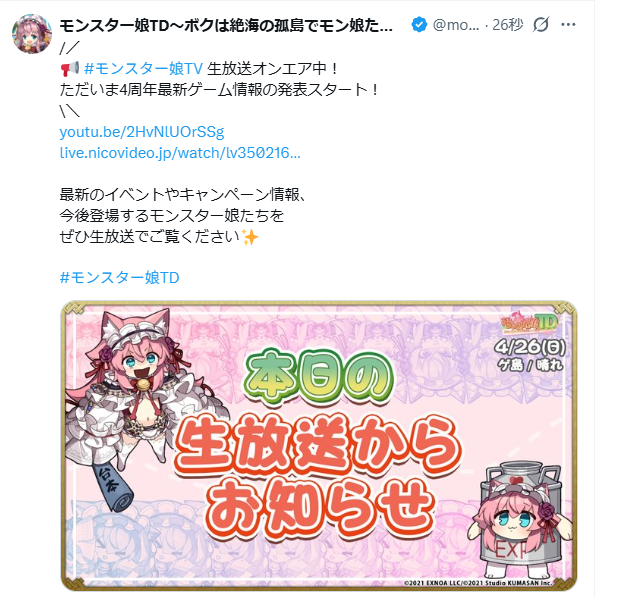The height and width of the screenshot is (598, 620).
Task: Open the live.nicovideo.jp watch link
Action: 180,153
